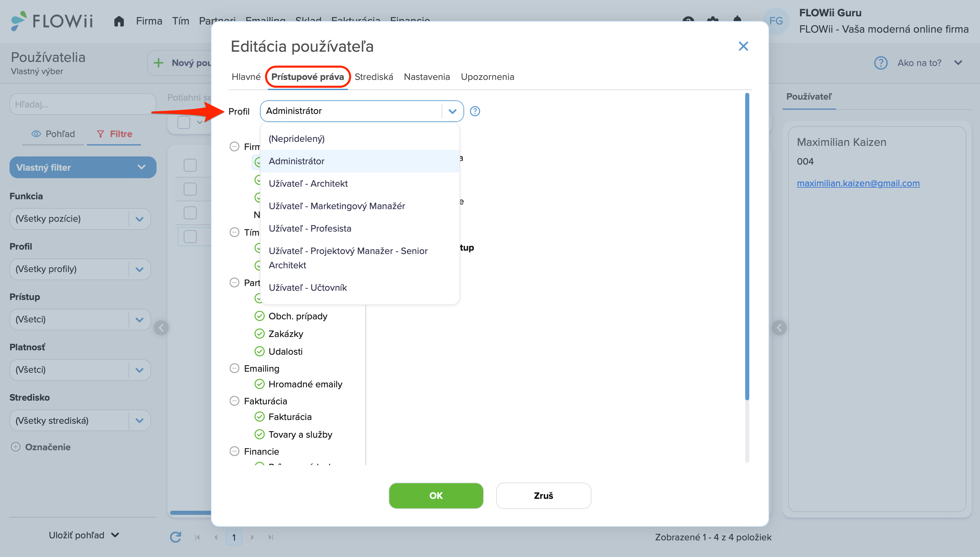The image size is (980, 557).
Task: Select Užívateľ - Marketingový Manažér option
Action: tap(360, 206)
